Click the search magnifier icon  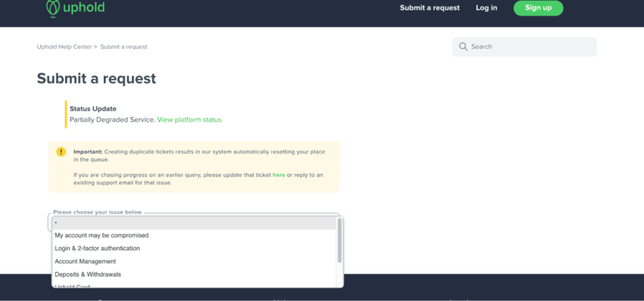coord(464,47)
